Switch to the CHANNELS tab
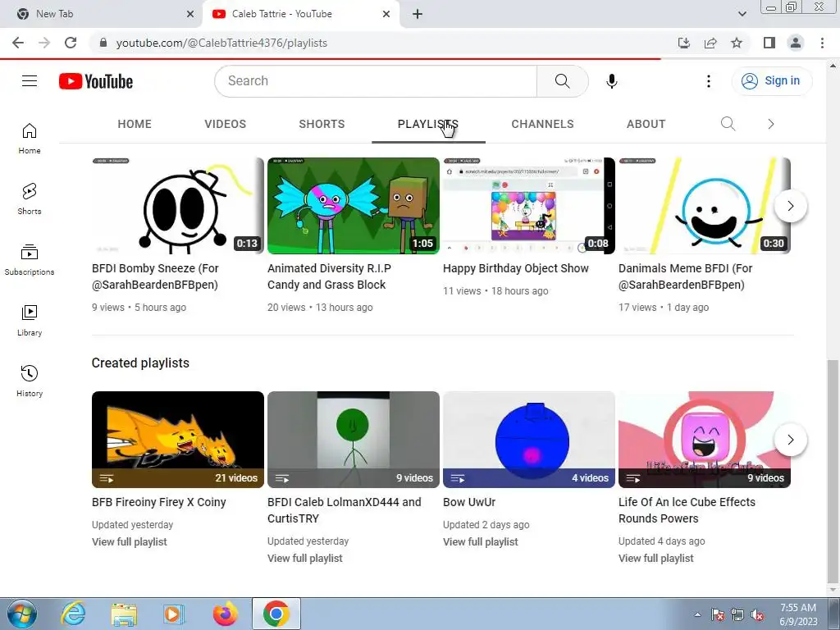The image size is (840, 630). point(542,124)
